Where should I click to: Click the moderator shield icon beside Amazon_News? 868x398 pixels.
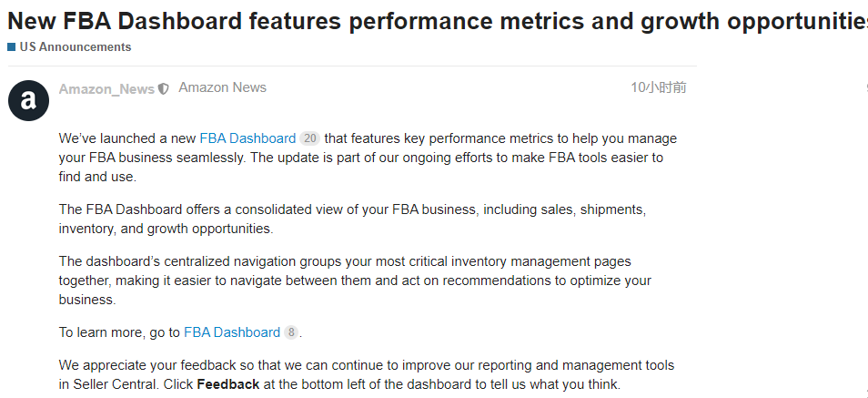point(163,88)
